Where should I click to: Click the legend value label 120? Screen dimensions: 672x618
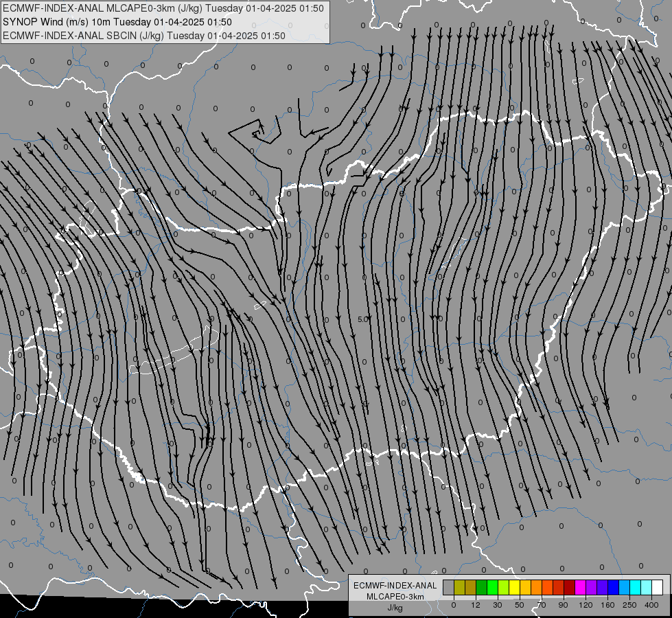(x=586, y=605)
